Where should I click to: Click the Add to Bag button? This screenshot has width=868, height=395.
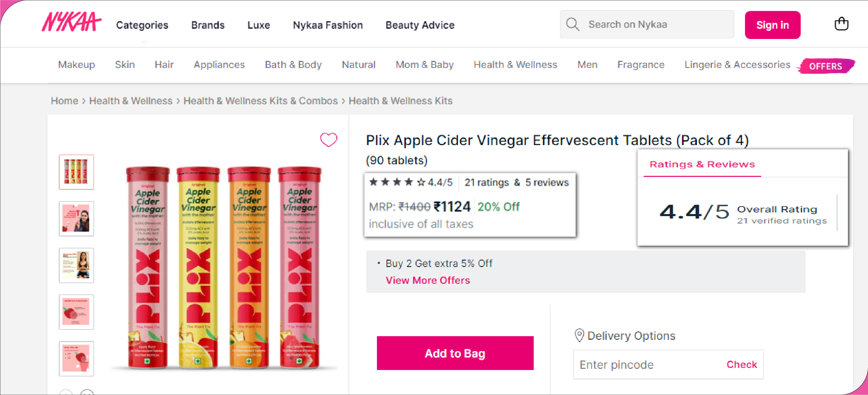[455, 353]
